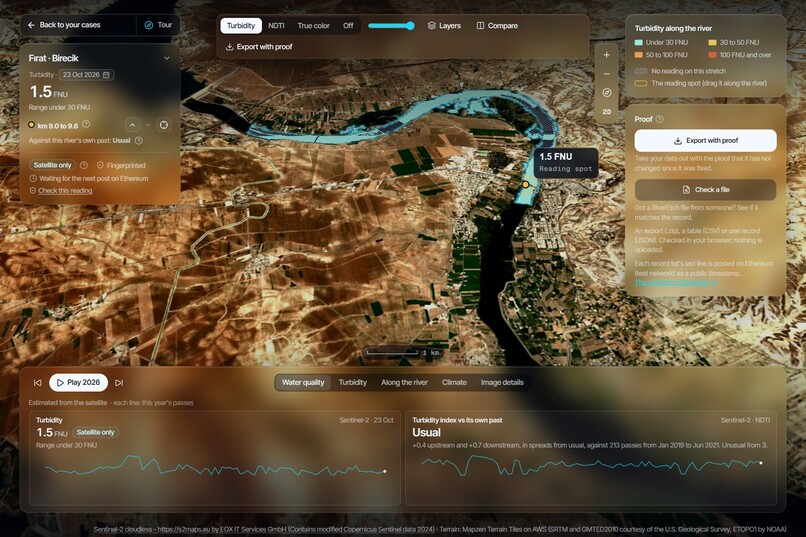Screen dimensions: 806x537
Task: Open help icon next to Satellite only
Action: (84, 165)
